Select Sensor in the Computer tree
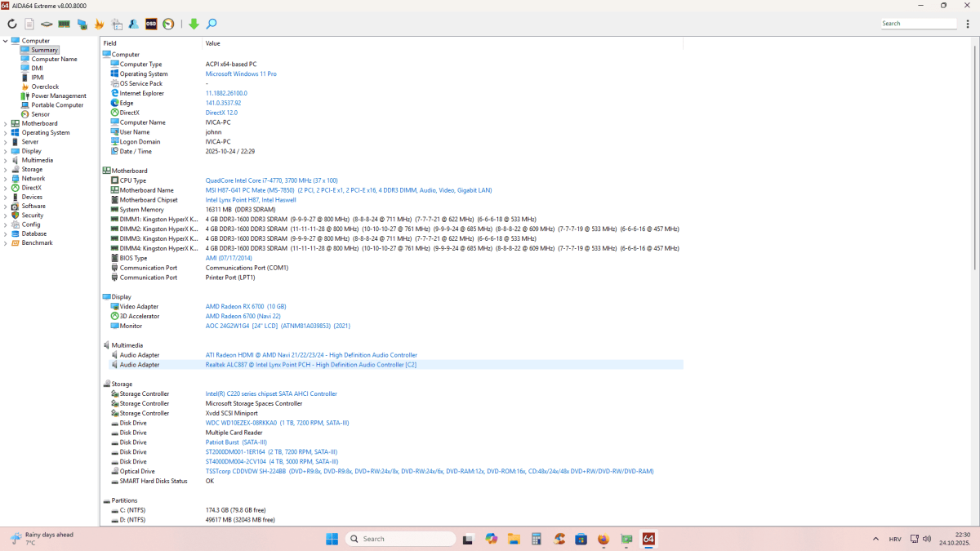 click(x=40, y=114)
